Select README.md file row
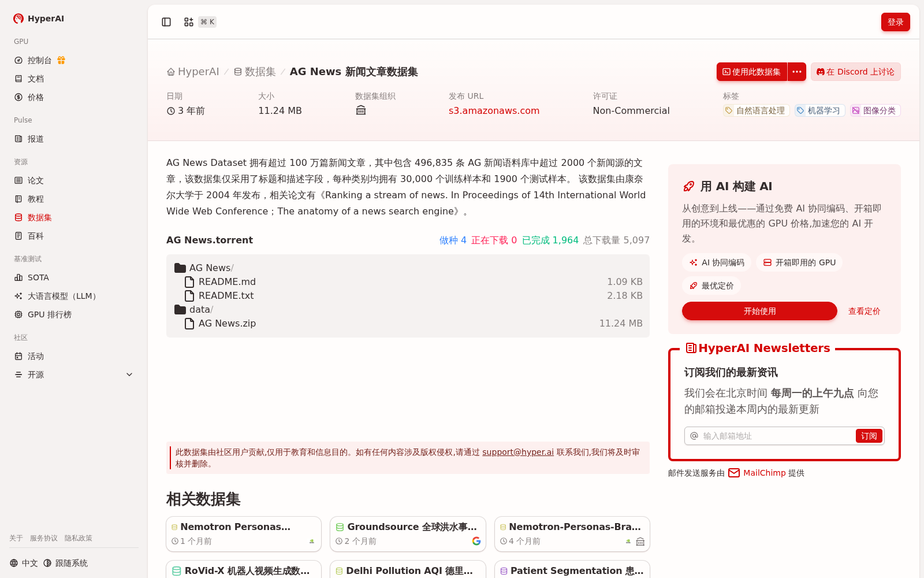This screenshot has width=924, height=578. pyautogui.click(x=408, y=281)
